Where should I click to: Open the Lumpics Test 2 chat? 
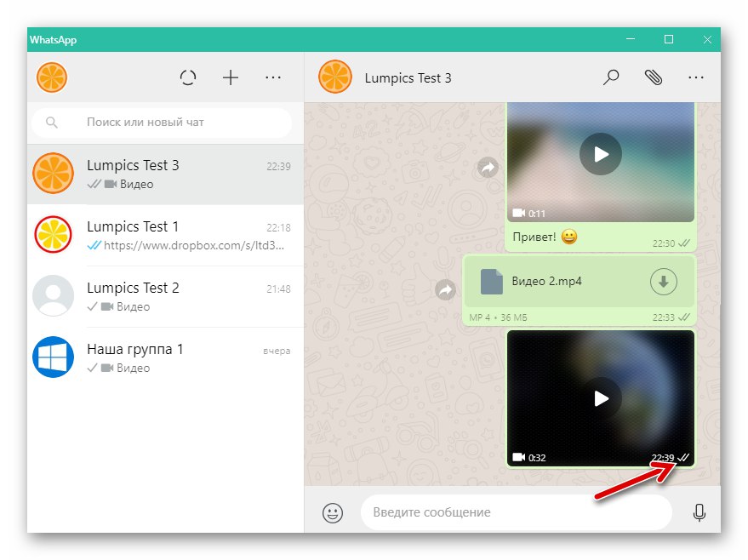pyautogui.click(x=166, y=296)
